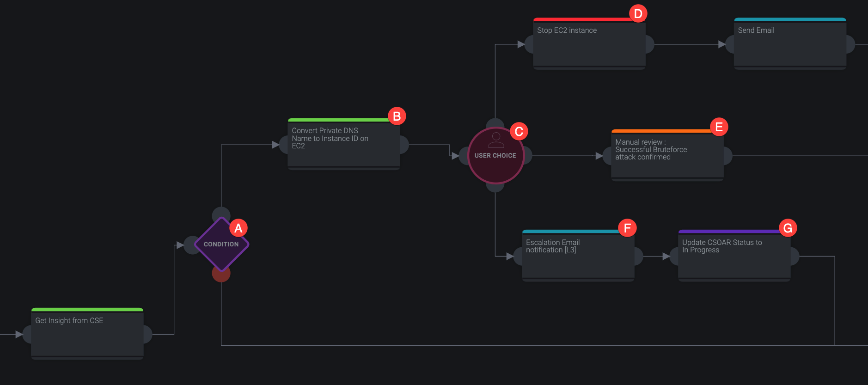This screenshot has width=868, height=385.
Task: Select Update CSOAR Status node
Action: [734, 256]
